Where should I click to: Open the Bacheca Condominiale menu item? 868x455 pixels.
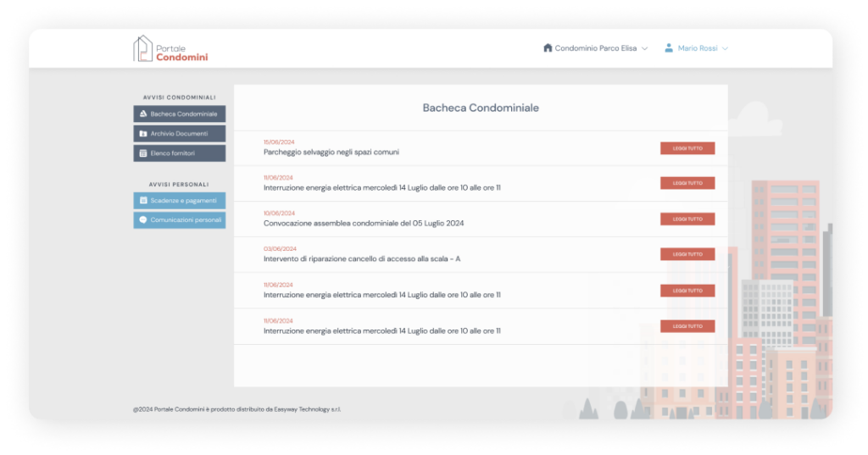184,114
